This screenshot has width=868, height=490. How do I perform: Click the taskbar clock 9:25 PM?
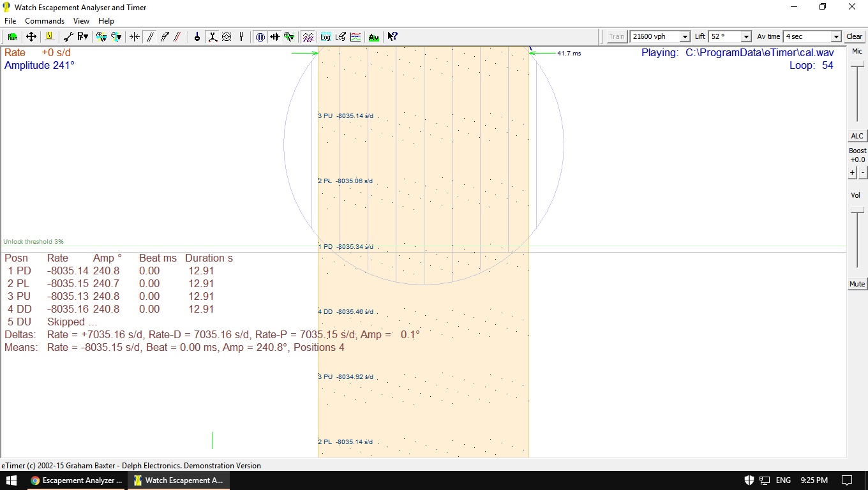coord(813,480)
